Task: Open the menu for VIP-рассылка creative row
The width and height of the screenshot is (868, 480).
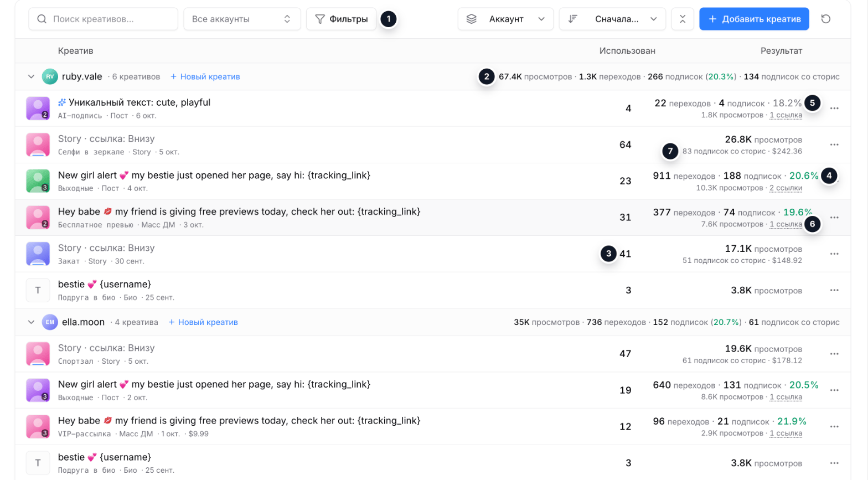Action: [x=834, y=427]
